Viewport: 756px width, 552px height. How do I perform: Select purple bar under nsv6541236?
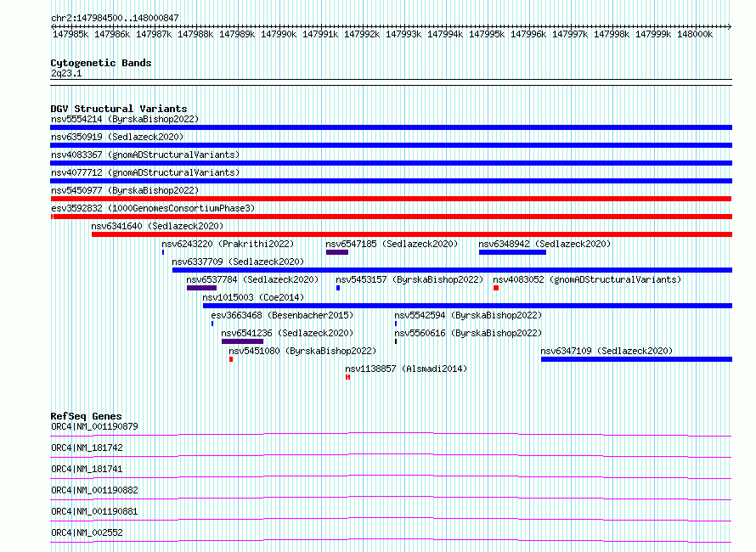pyautogui.click(x=243, y=341)
